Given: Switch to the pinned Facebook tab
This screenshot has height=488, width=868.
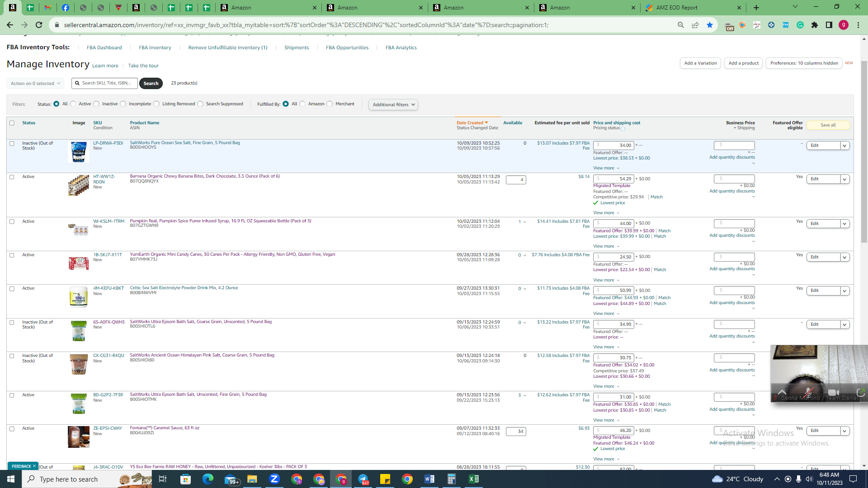Looking at the screenshot, I should point(66,8).
